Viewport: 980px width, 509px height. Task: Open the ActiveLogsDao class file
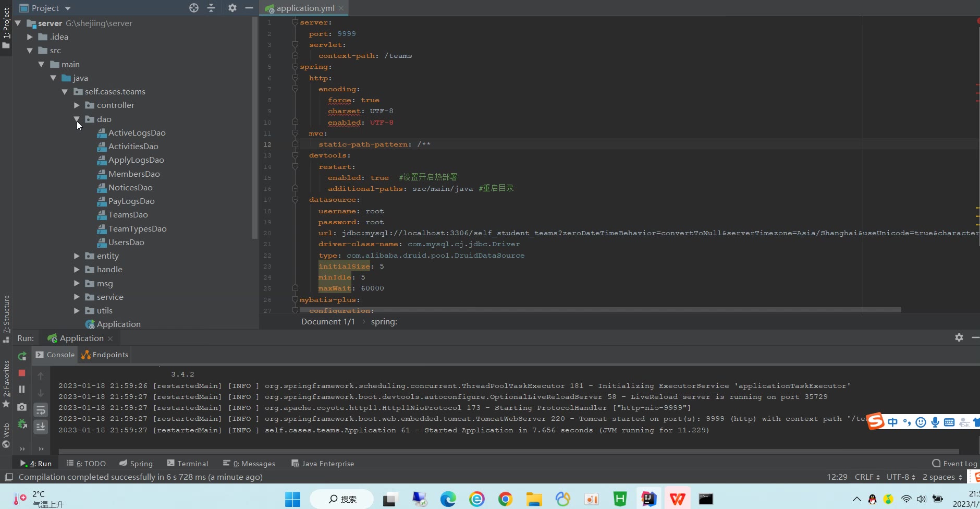131,133
